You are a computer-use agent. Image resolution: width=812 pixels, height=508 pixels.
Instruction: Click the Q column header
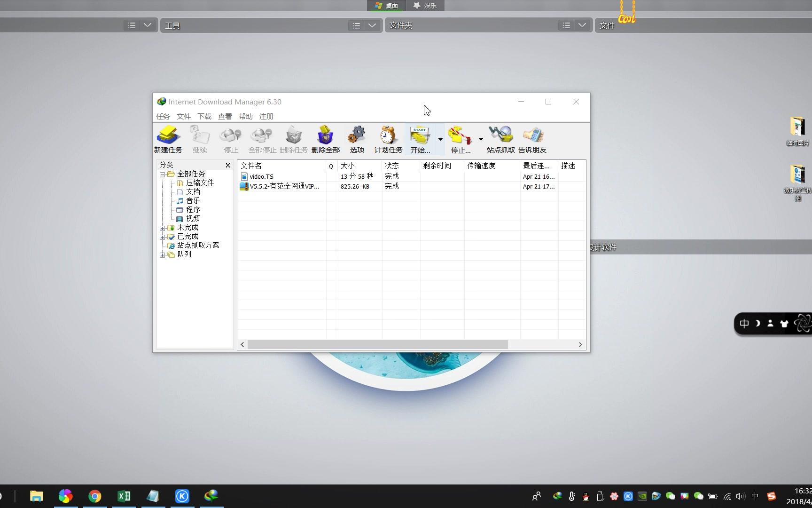pyautogui.click(x=332, y=166)
